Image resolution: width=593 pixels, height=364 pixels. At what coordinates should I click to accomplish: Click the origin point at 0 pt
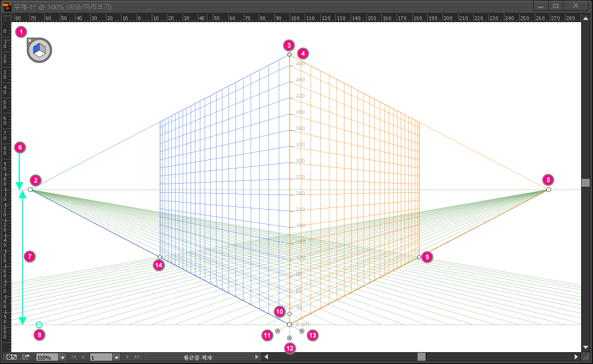pos(289,325)
